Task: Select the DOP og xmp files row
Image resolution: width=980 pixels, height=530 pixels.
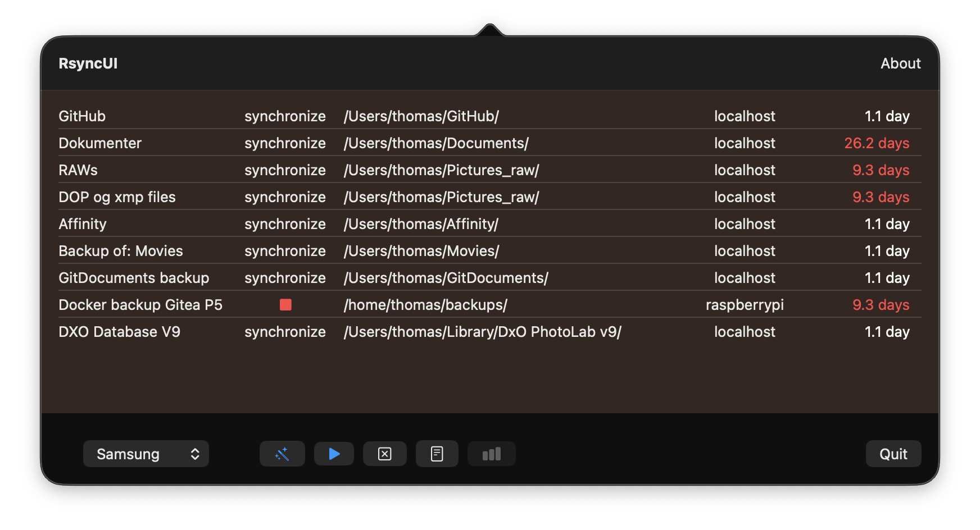Action: click(117, 197)
